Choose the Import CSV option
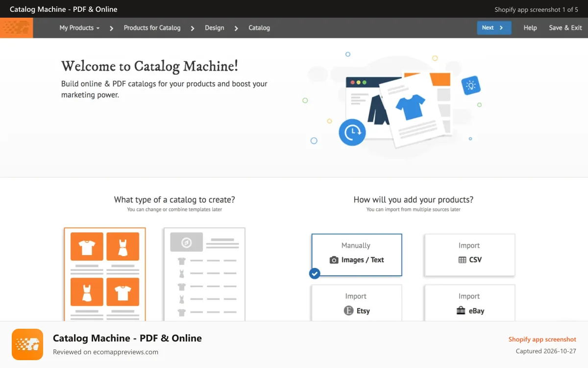Viewport: 588px width, 368px height. (469, 255)
